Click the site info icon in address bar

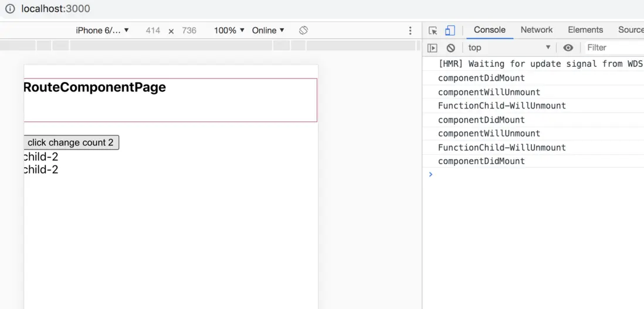pos(10,9)
